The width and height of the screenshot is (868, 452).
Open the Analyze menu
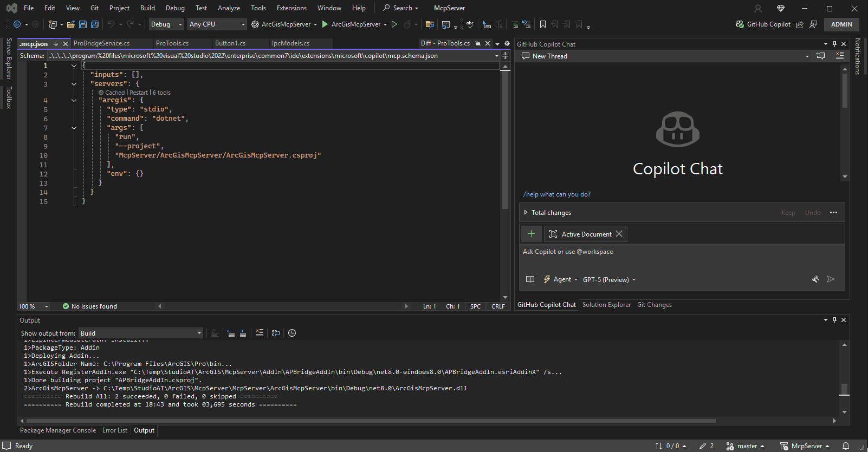point(229,8)
